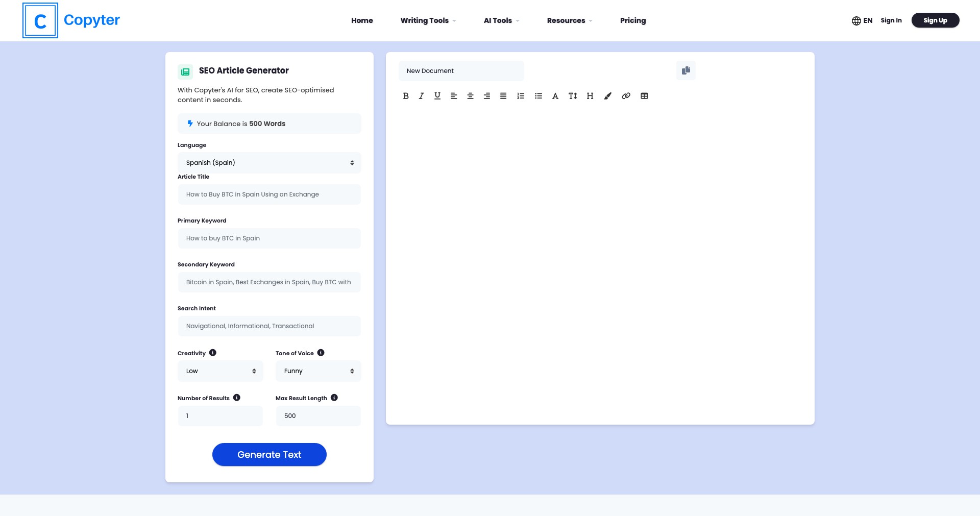Click the SEO Article Generator green icon

(x=185, y=71)
